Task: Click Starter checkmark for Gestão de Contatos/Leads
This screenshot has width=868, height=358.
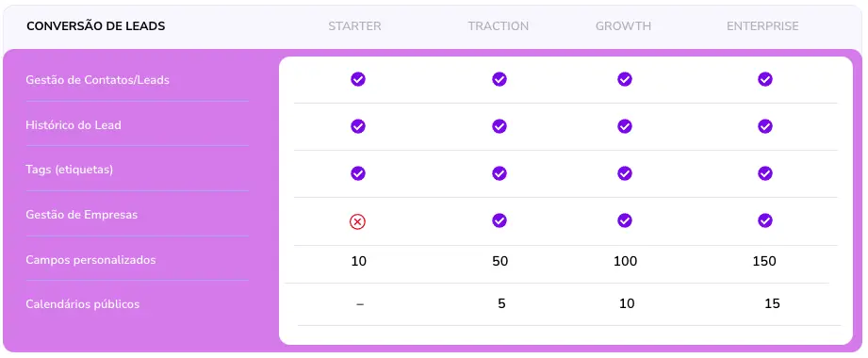Action: coord(357,79)
